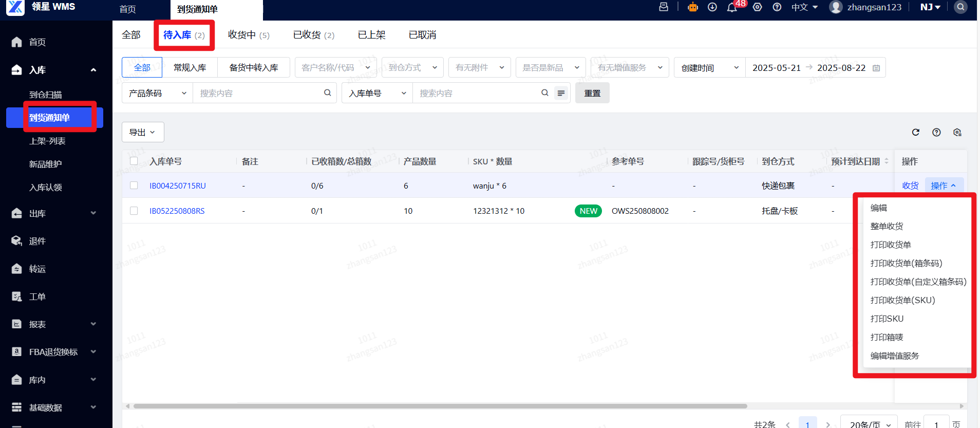Open the table column settings icon
The width and height of the screenshot is (980, 428).
[957, 133]
